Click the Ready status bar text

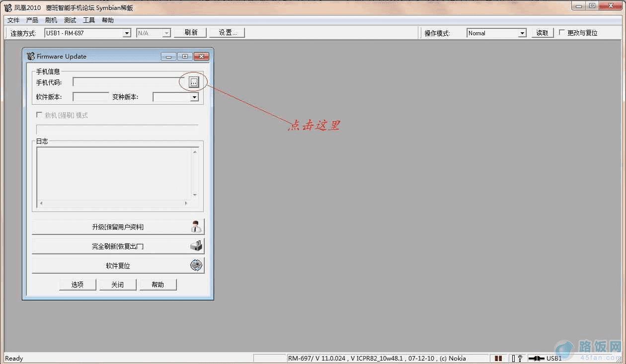click(x=14, y=358)
